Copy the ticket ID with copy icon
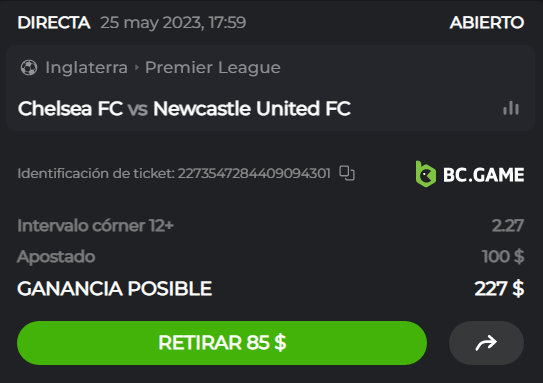This screenshot has width=543, height=383. [x=347, y=173]
